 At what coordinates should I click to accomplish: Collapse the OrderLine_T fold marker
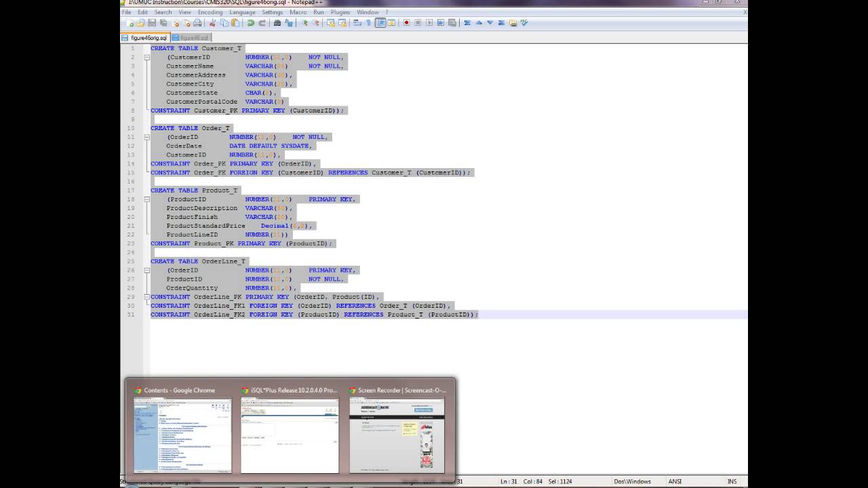tap(147, 270)
